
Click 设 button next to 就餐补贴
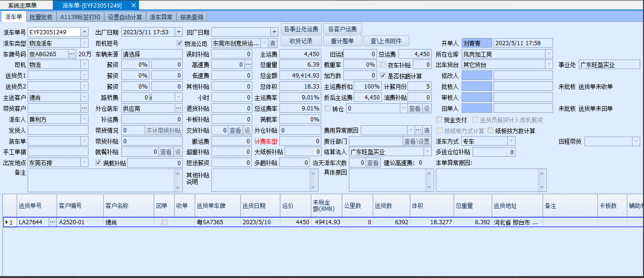pyautogui.click(x=178, y=152)
